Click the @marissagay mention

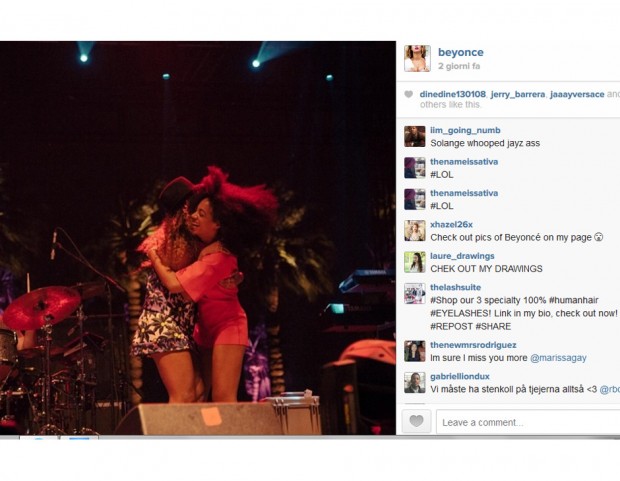pos(558,358)
